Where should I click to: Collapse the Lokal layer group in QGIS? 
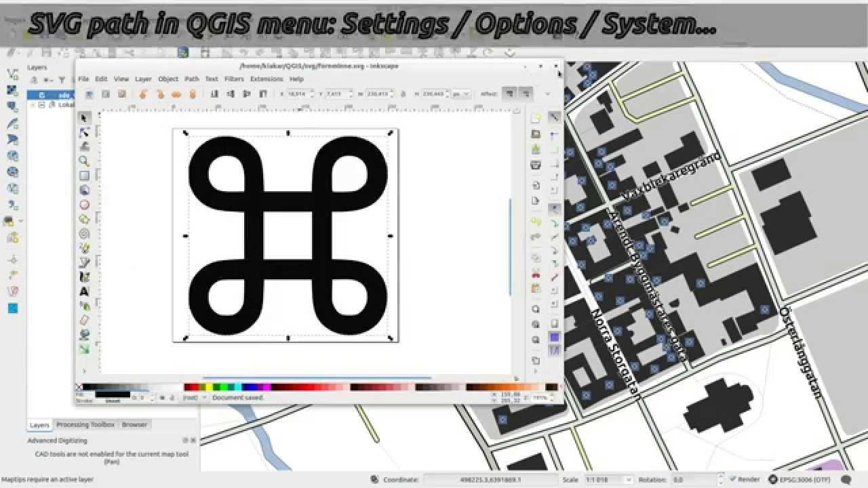[x=33, y=105]
